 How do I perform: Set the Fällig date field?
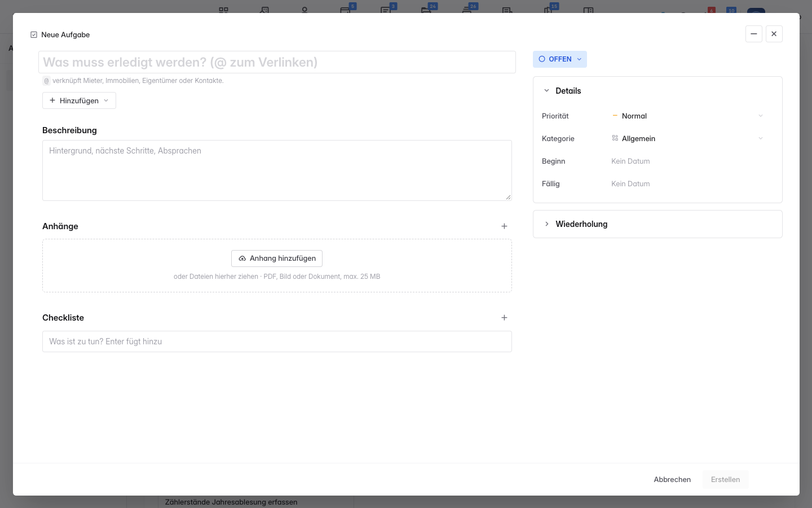coord(630,183)
